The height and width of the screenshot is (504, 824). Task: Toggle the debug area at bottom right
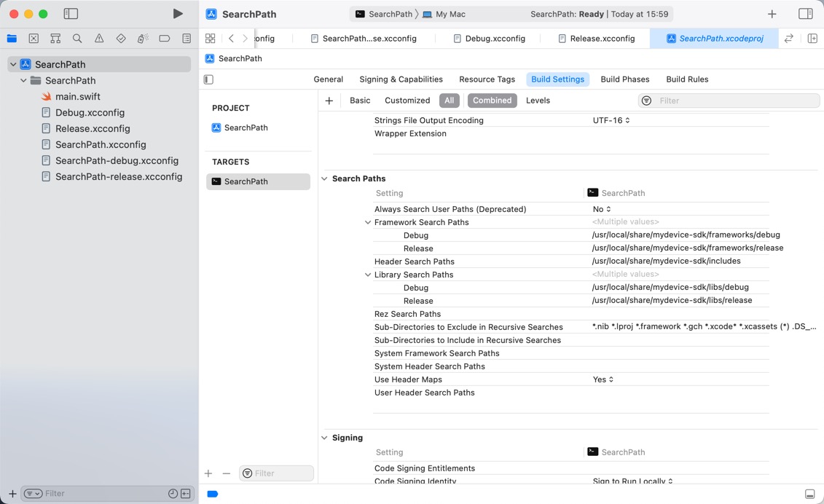coord(810,494)
